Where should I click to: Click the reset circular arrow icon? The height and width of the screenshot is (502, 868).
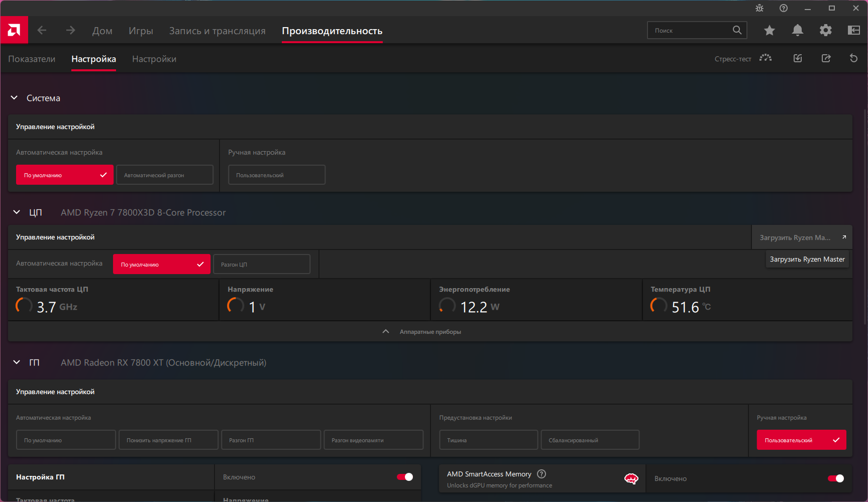pos(853,58)
